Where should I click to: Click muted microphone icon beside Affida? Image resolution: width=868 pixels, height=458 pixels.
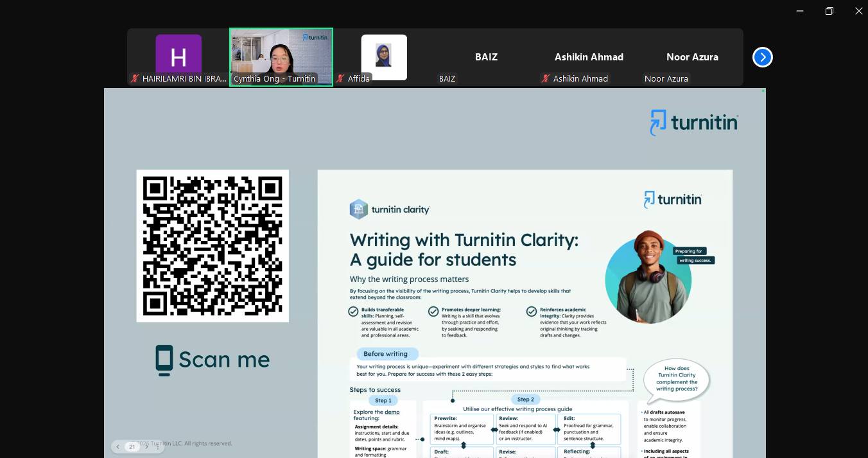[340, 78]
